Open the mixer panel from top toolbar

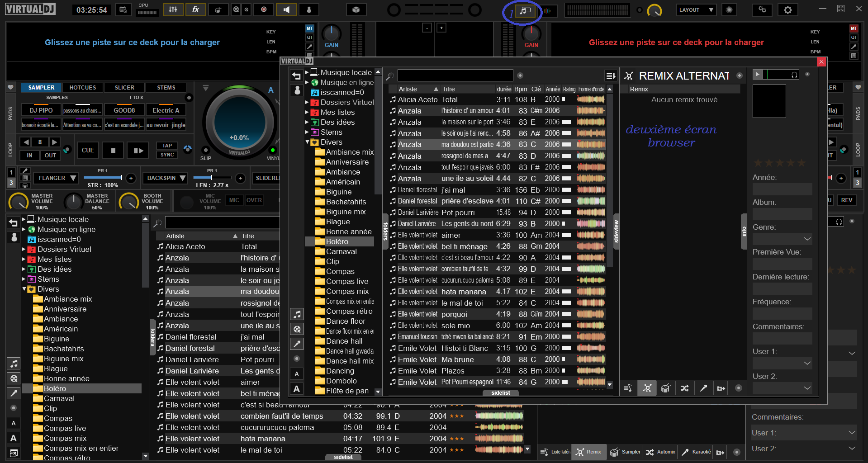click(x=173, y=9)
